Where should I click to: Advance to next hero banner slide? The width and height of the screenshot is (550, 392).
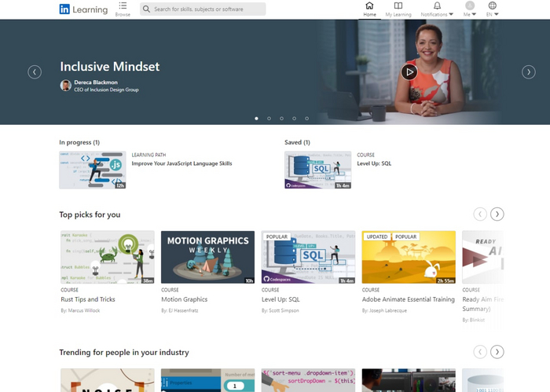(x=529, y=71)
